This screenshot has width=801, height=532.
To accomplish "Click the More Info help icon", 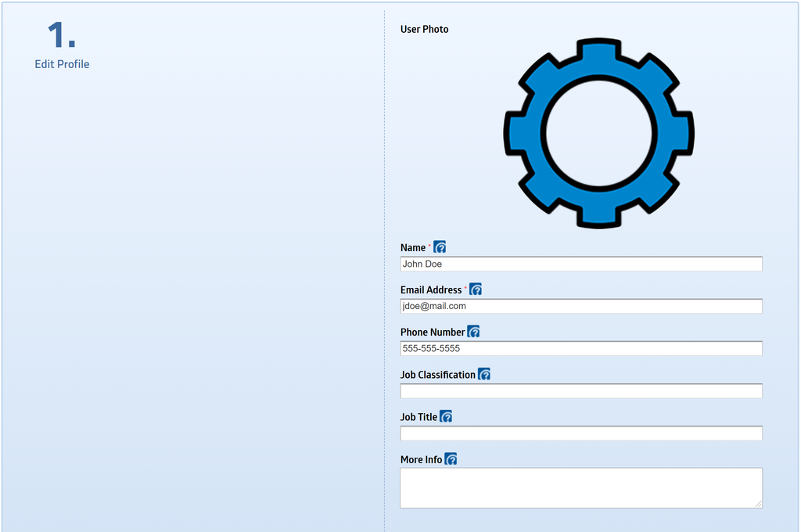I will 451,459.
